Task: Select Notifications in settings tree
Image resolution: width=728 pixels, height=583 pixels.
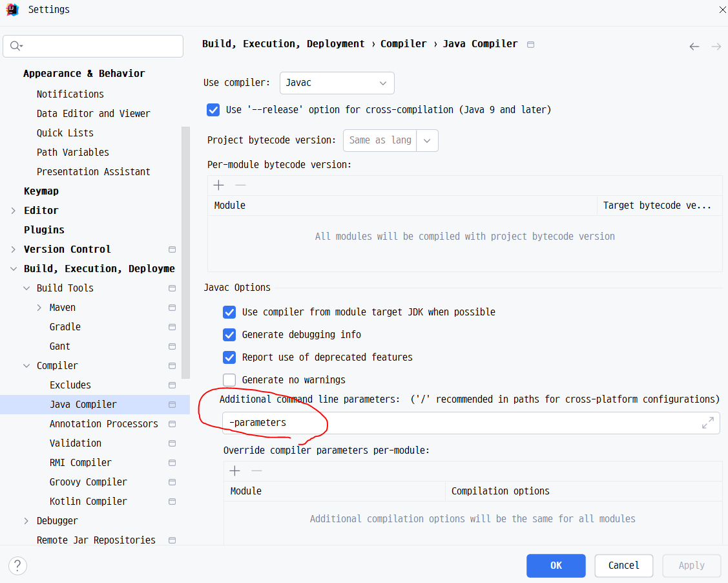Action: click(70, 94)
